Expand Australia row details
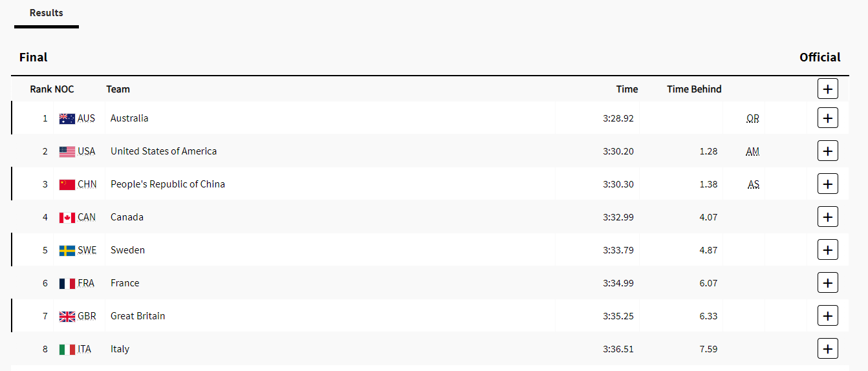This screenshot has height=371, width=868. tap(828, 118)
